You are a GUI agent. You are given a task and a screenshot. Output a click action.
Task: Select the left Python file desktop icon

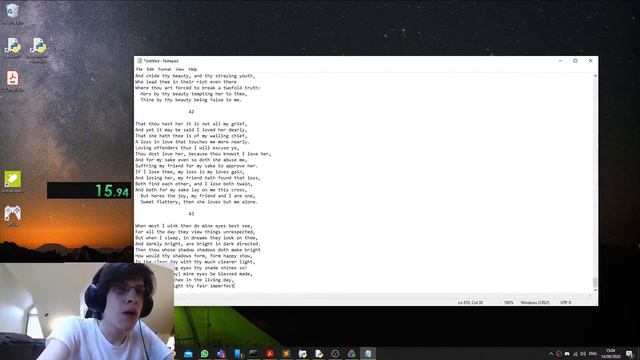(13, 46)
